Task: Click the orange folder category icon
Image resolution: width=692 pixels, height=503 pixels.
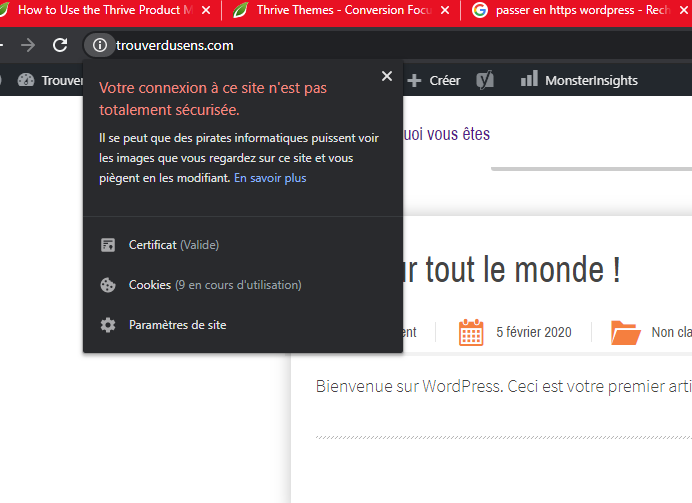Action: pyautogui.click(x=625, y=332)
